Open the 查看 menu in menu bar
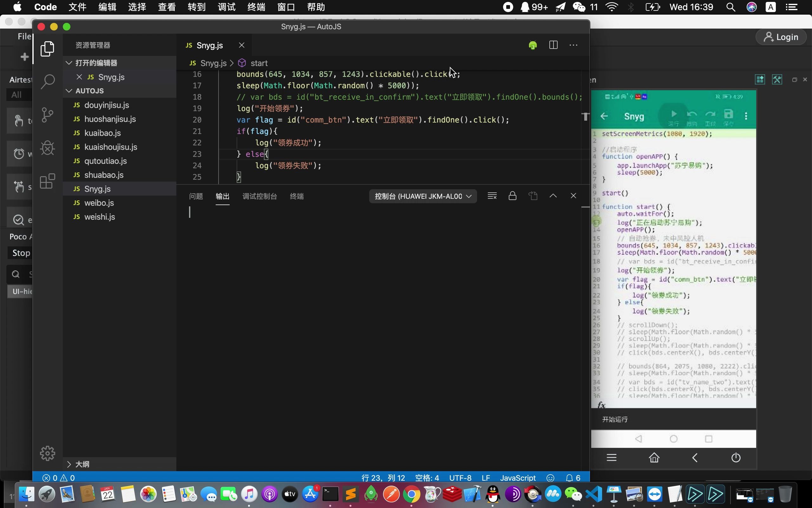The image size is (812, 508). (167, 7)
